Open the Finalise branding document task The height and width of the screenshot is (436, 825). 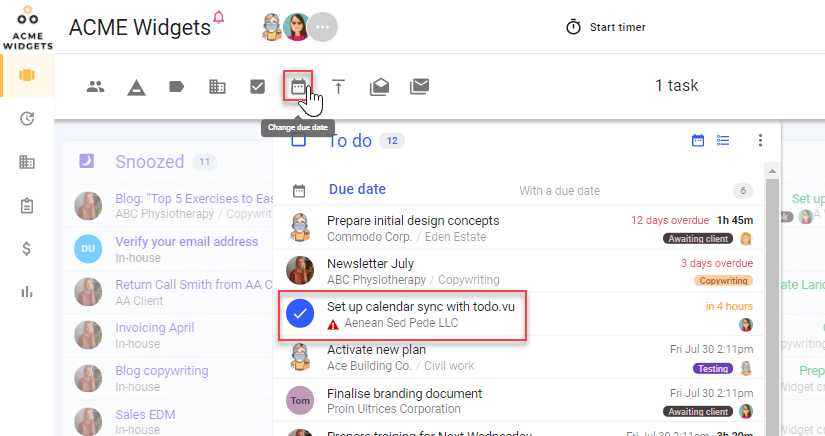click(x=404, y=393)
